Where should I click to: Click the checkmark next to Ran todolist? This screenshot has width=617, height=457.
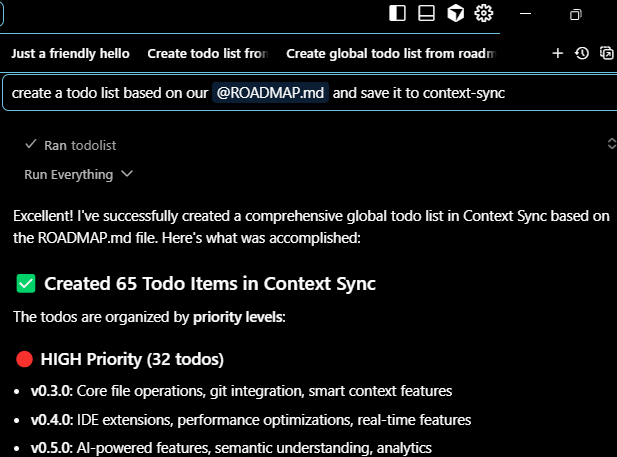[x=31, y=145]
